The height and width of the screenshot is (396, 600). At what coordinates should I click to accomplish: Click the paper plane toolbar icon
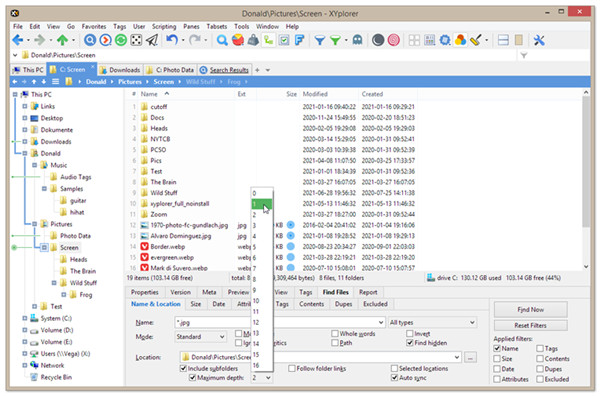tap(152, 40)
